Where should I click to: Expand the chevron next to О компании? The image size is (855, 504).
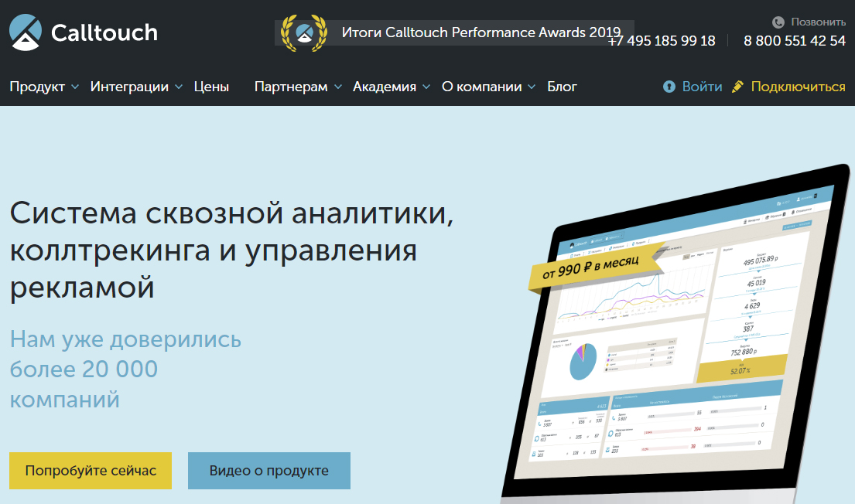[x=532, y=87]
